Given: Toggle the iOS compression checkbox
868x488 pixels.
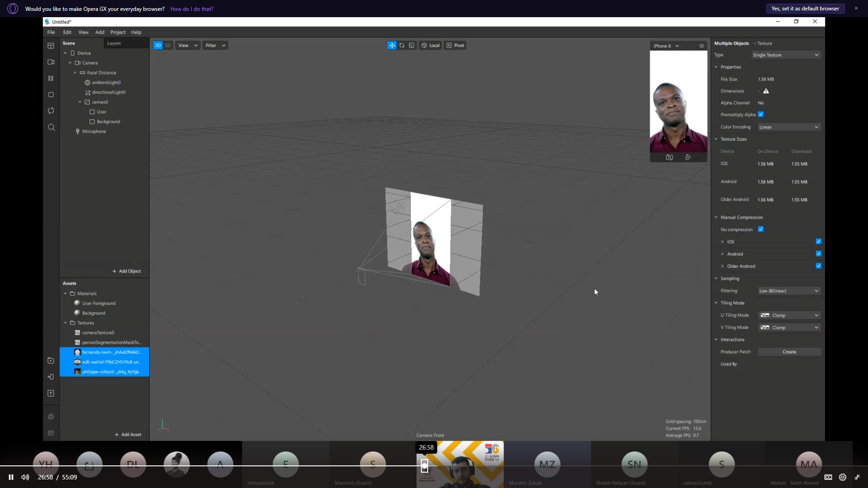Looking at the screenshot, I should pyautogui.click(x=818, y=241).
